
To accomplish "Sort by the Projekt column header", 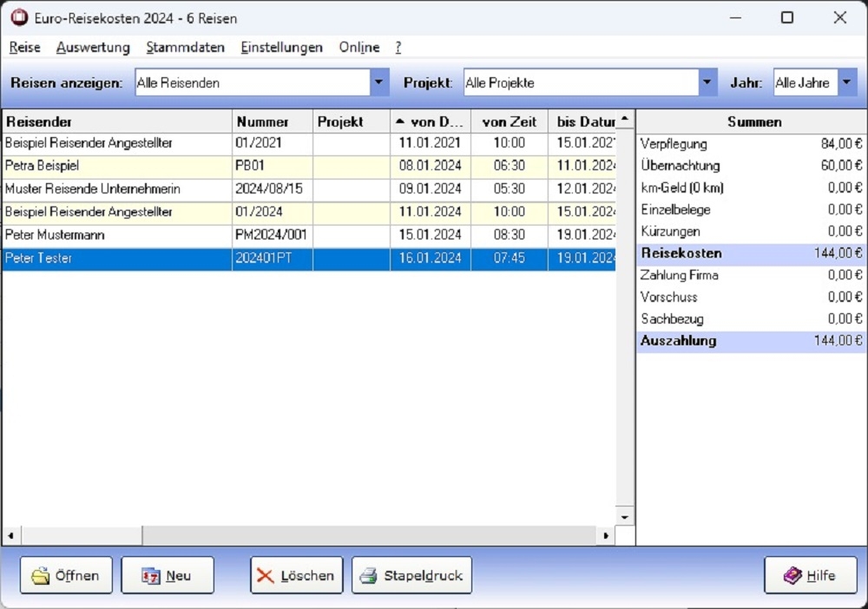I will [352, 121].
